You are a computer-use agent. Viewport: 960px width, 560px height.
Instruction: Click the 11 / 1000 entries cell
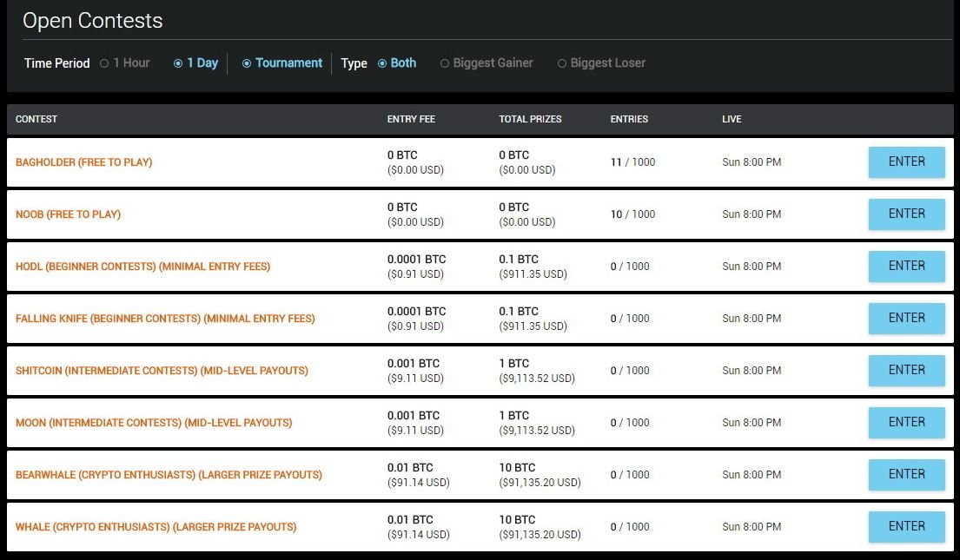coord(632,162)
